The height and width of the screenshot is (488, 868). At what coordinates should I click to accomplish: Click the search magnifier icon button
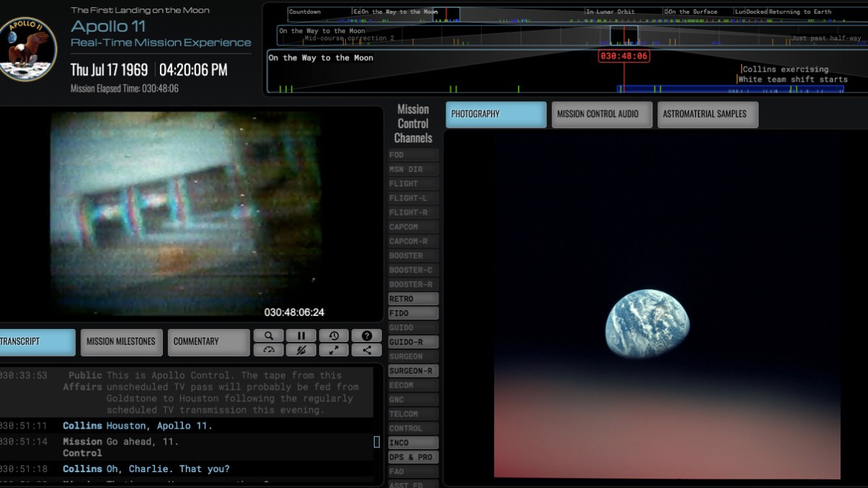coord(268,335)
